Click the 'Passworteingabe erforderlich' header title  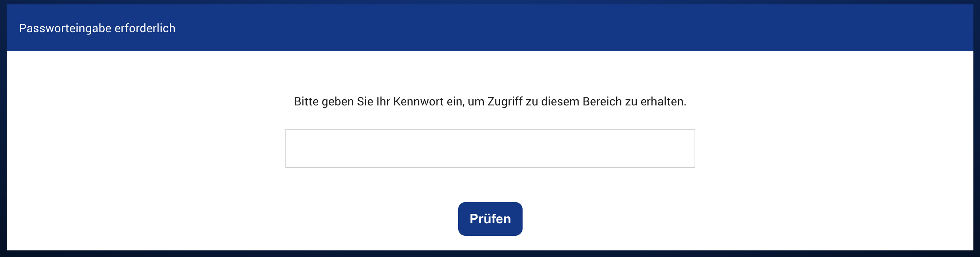(x=97, y=28)
